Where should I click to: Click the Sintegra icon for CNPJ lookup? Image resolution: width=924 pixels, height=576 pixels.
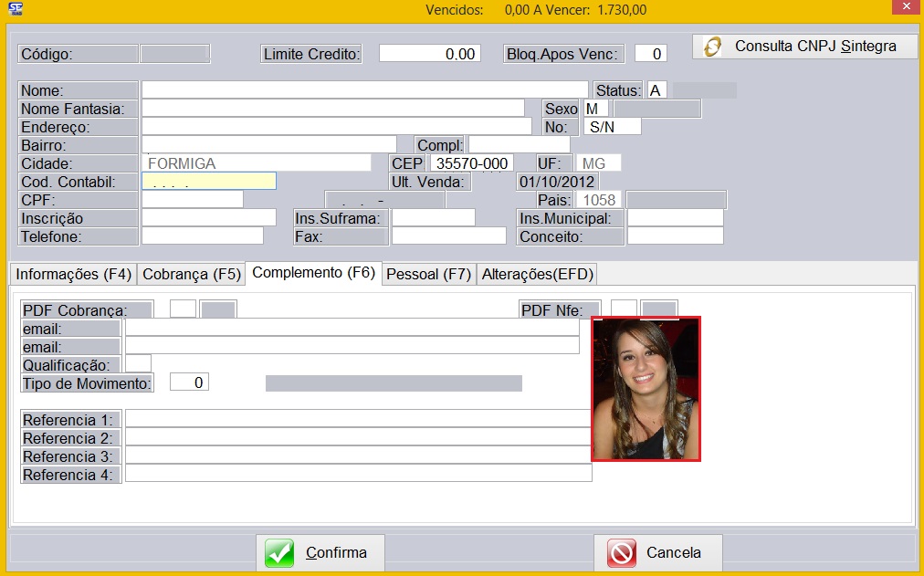[714, 47]
